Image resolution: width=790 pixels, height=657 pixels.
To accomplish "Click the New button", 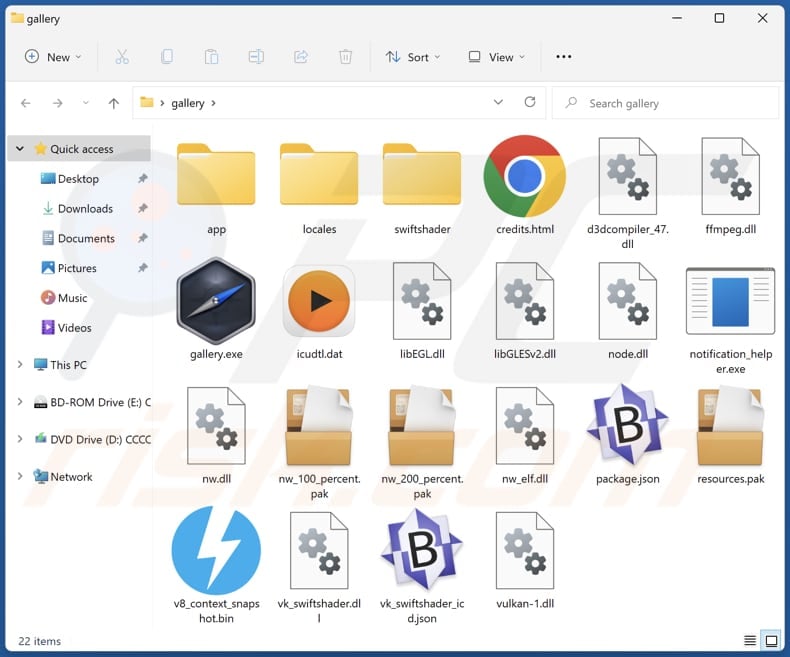I will tap(53, 57).
